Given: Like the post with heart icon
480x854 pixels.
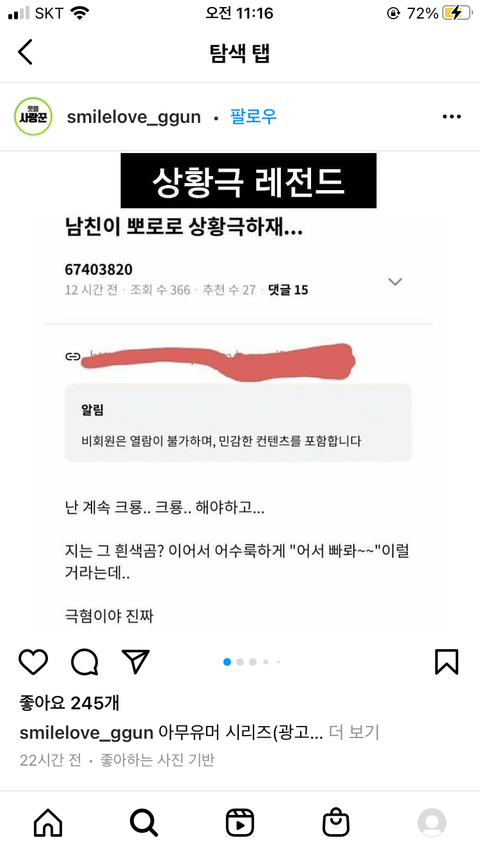Looking at the screenshot, I should click(33, 662).
